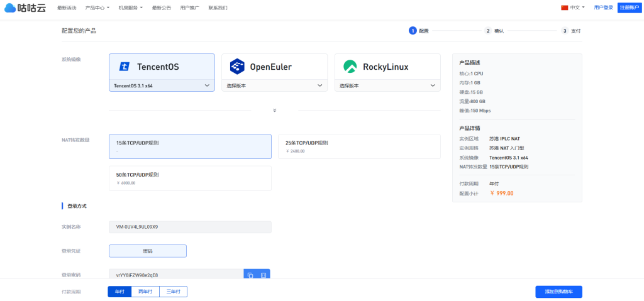This screenshot has width=644, height=301.
Task: Regenerate password using the refresh icon
Action: click(x=264, y=275)
